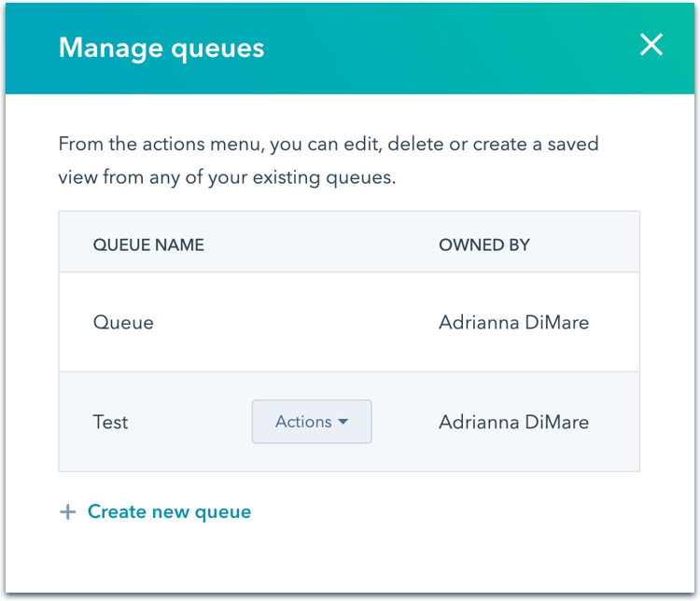Click blank table header space between column labels

[x=317, y=245]
